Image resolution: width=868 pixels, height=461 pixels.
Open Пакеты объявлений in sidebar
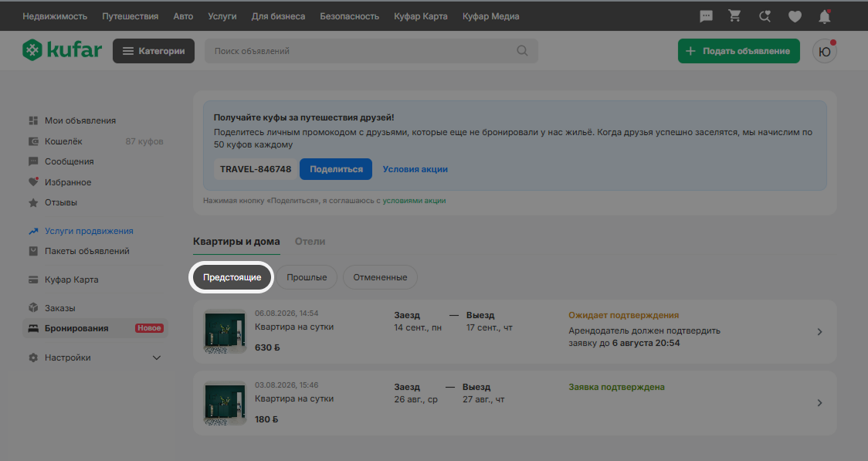tap(87, 251)
